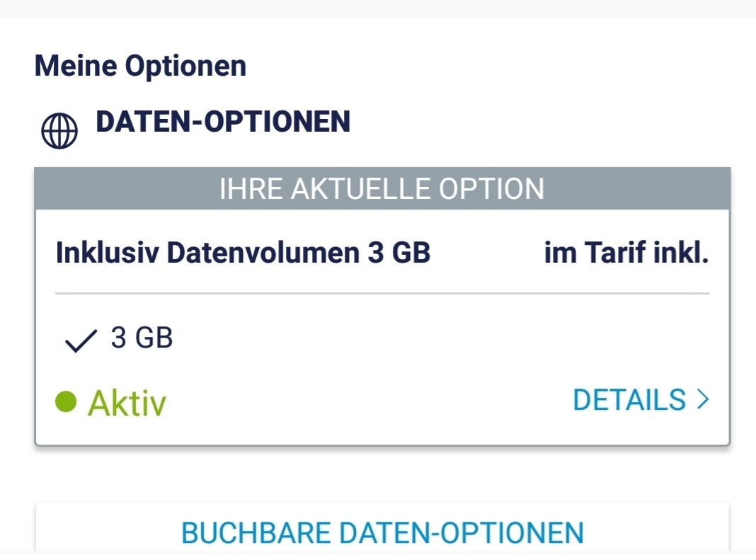Click the green Aktiv status label

(127, 403)
